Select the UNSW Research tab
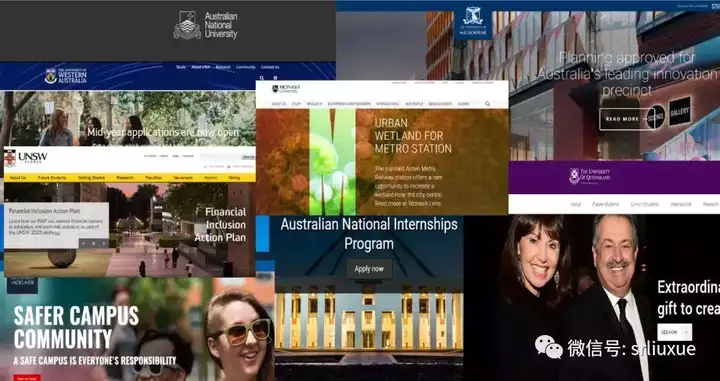The image size is (720, 381). (125, 178)
